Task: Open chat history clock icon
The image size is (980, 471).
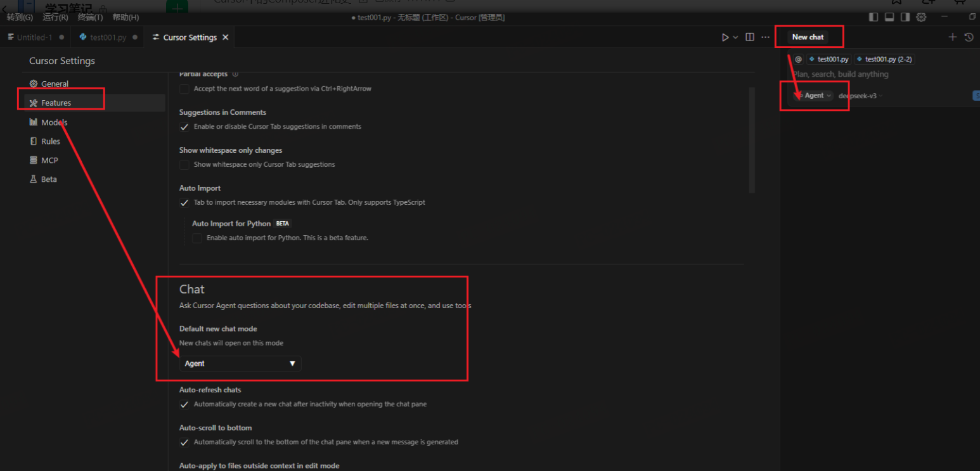Action: pos(969,37)
